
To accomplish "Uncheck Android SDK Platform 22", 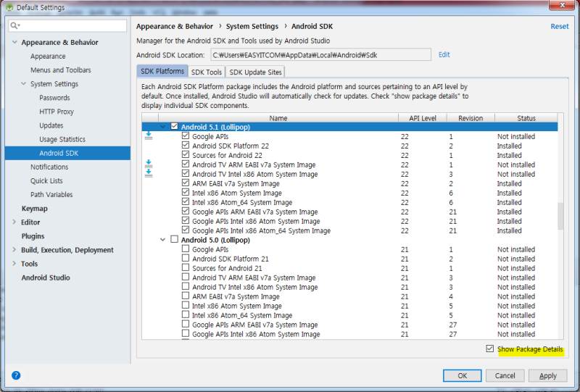I will click(186, 146).
